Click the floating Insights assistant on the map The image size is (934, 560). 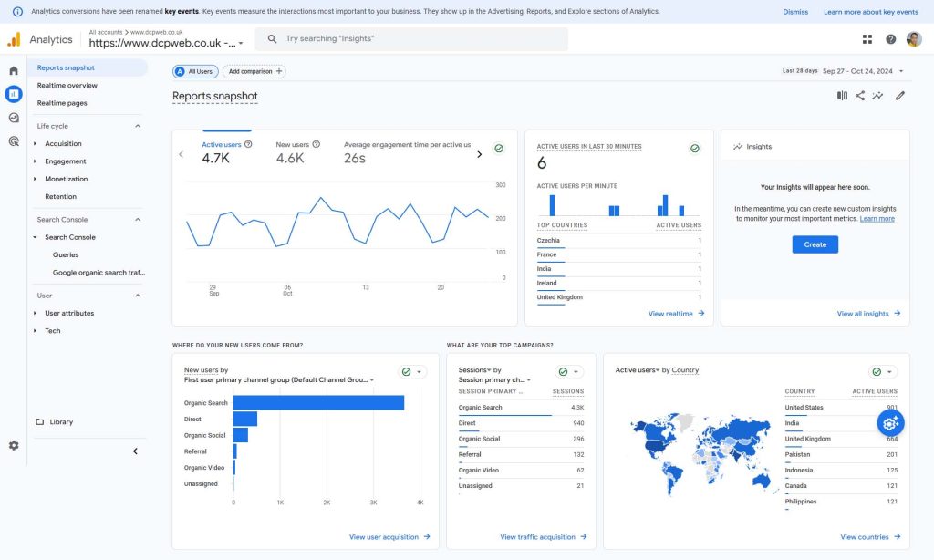(x=890, y=422)
